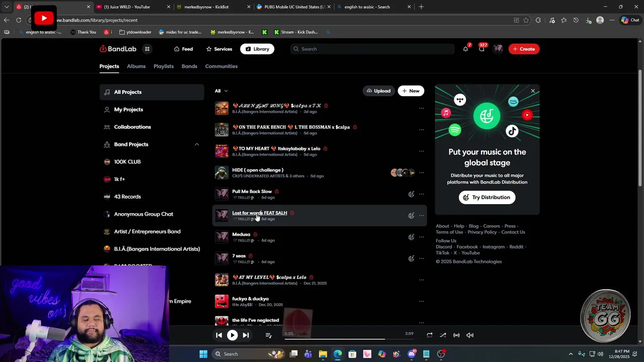Click the New project button
The width and height of the screenshot is (644, 362).
pos(411,91)
